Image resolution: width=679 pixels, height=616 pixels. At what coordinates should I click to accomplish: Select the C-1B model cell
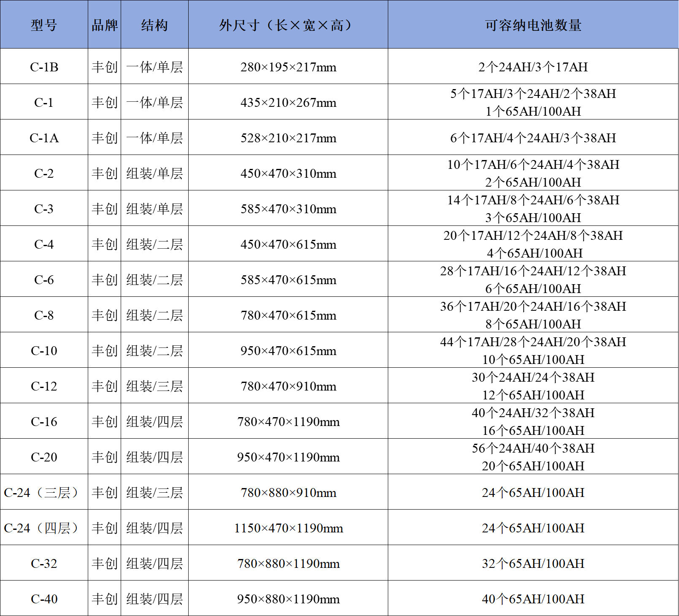tap(44, 67)
